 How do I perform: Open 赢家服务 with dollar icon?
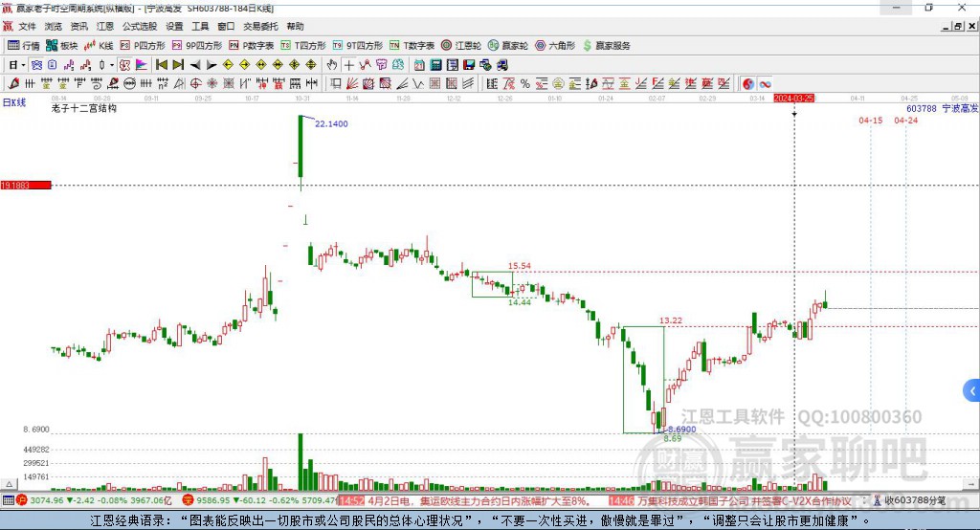606,46
